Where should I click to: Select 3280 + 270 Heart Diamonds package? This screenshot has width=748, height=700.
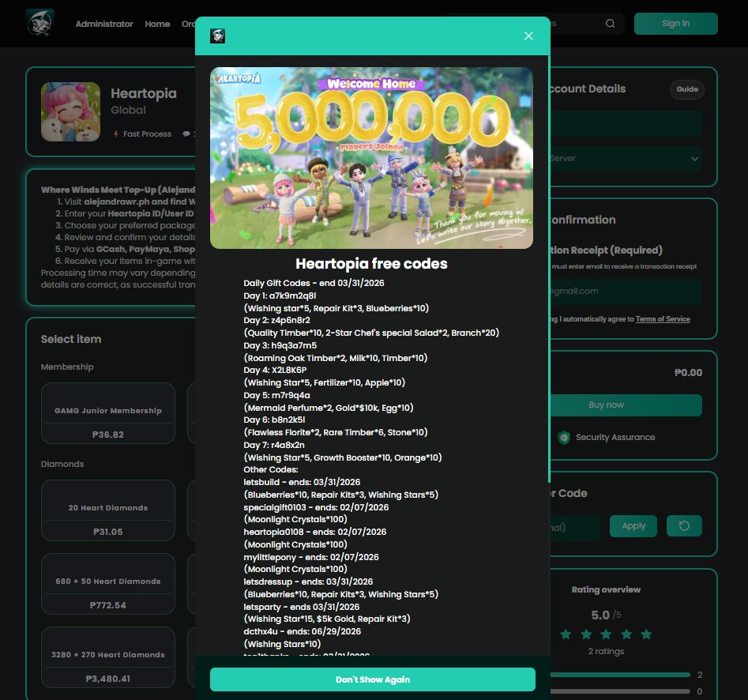tap(107, 657)
